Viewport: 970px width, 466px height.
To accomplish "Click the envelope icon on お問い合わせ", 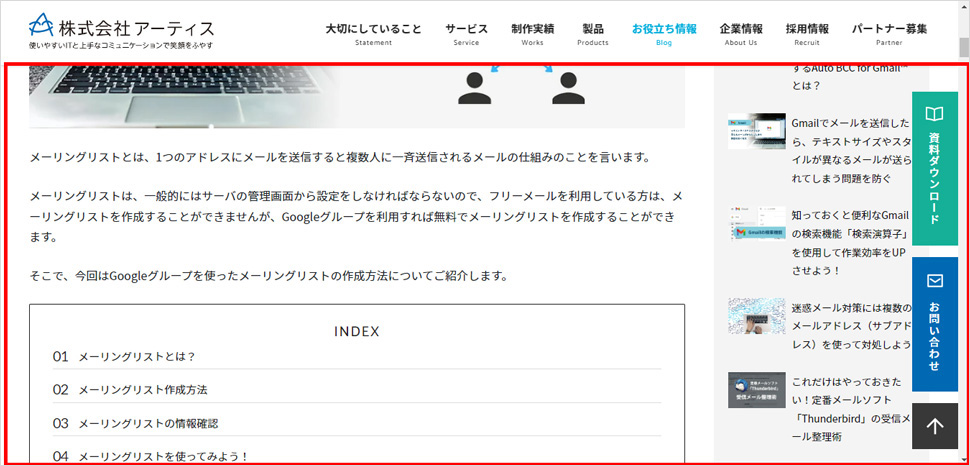I will (935, 281).
